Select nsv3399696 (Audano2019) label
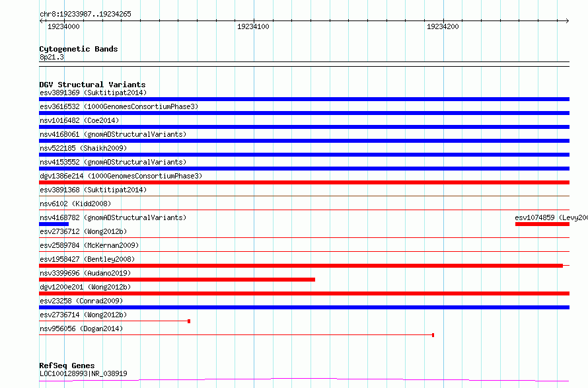This screenshot has width=588, height=388. (x=85, y=273)
